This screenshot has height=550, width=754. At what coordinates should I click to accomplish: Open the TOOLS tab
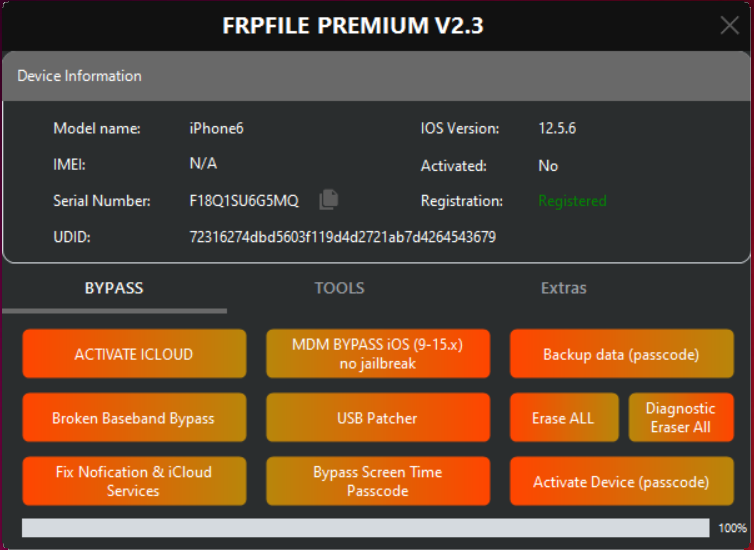[339, 288]
